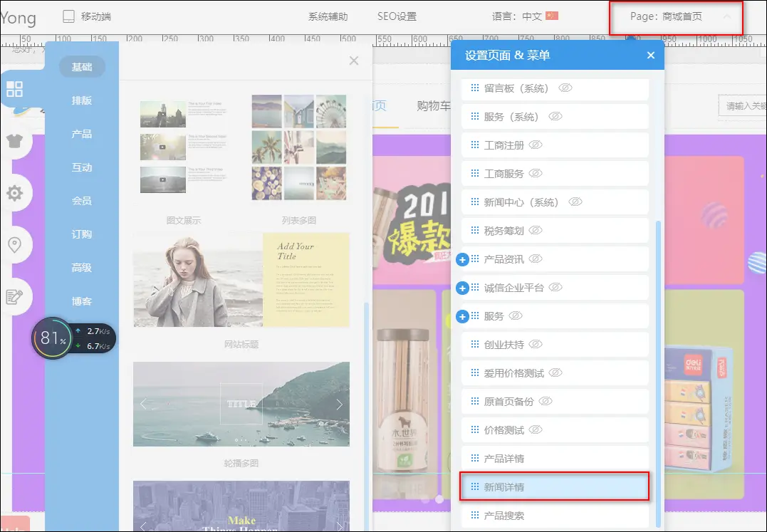The image size is (767, 532).
Task: Open the SEO设置 menu
Action: pyautogui.click(x=397, y=16)
